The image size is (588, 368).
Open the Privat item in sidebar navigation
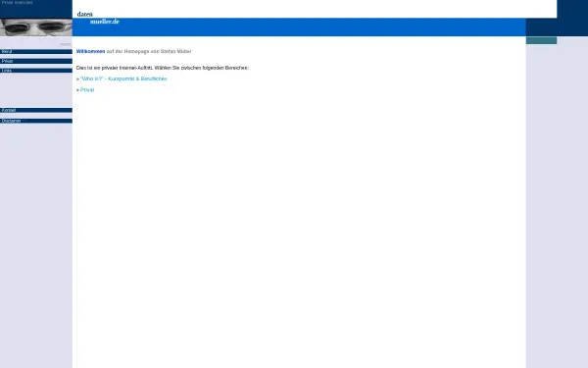click(36, 61)
